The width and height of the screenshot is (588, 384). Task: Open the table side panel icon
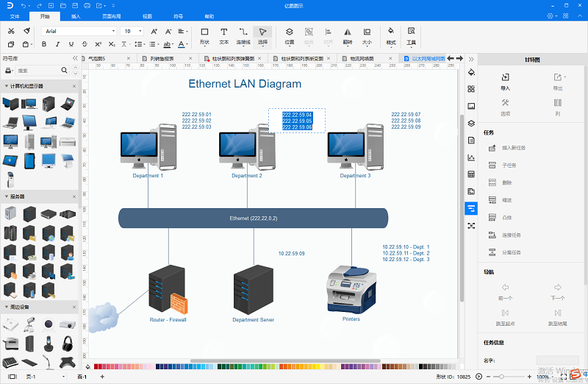471,174
